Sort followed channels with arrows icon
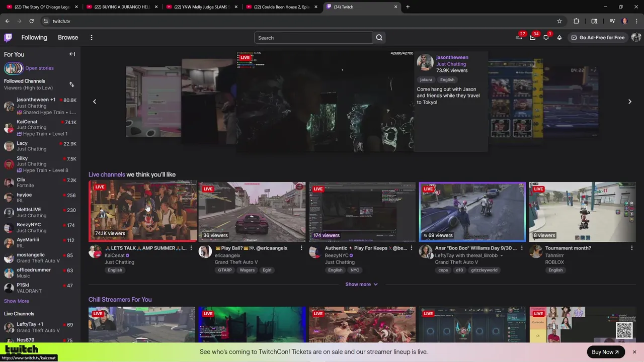 [71, 84]
